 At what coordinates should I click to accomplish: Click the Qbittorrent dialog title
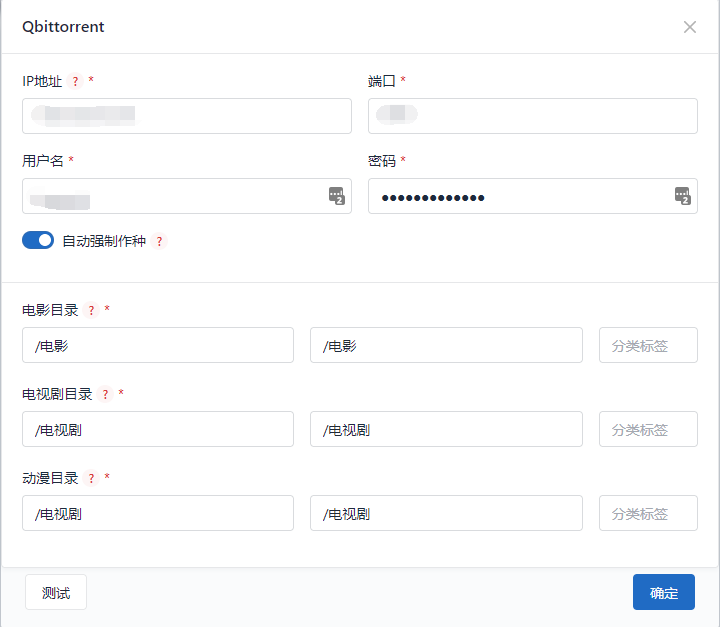pyautogui.click(x=63, y=27)
